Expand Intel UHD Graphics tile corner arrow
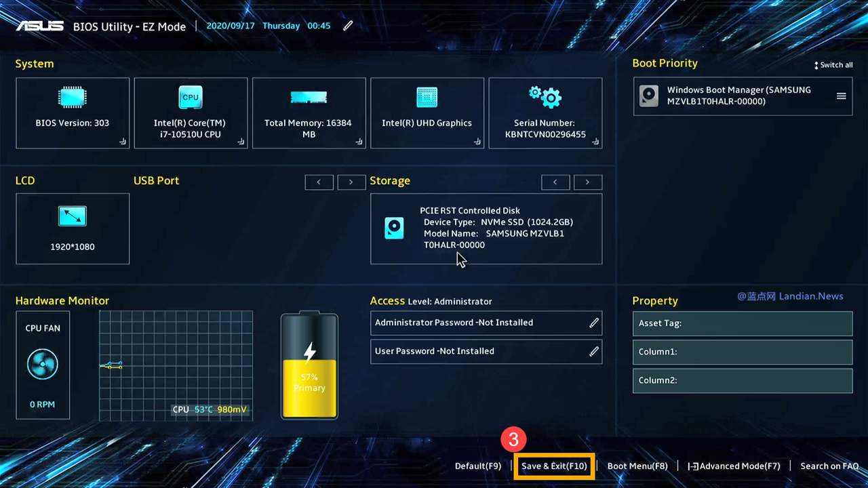 [477, 142]
